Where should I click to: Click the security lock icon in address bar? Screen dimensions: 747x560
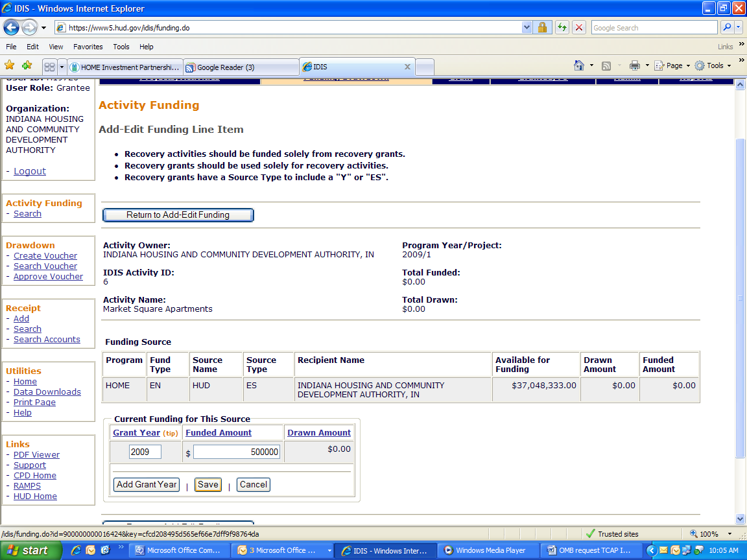pos(542,28)
